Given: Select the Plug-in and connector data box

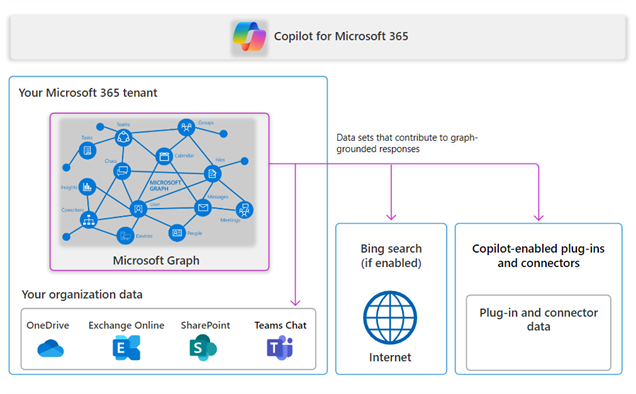Looking at the screenshot, I should [538, 333].
